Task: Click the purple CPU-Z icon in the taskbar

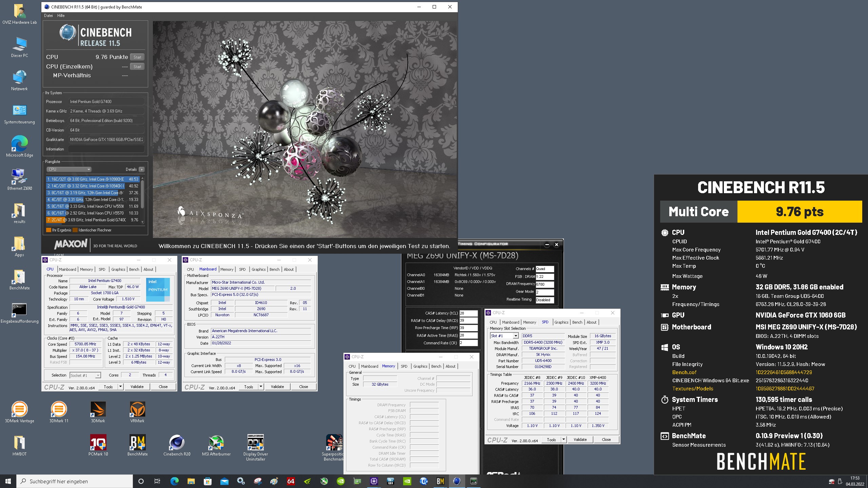Action: [374, 481]
